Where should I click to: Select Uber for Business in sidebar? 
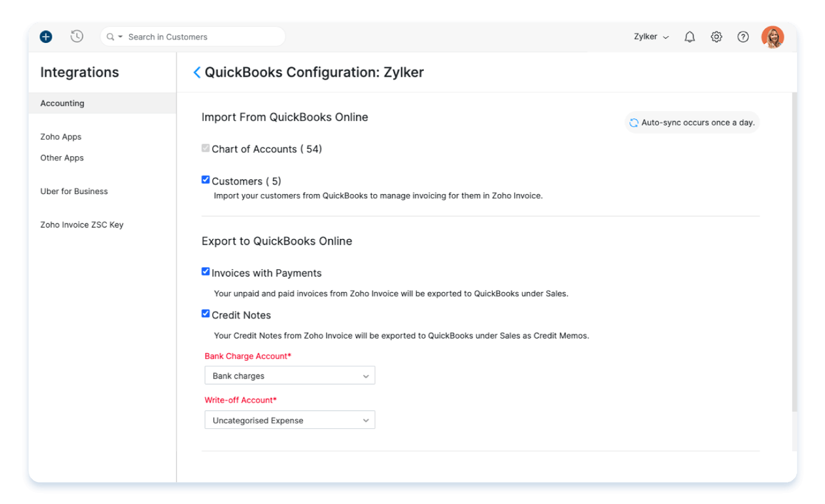pos(74,191)
